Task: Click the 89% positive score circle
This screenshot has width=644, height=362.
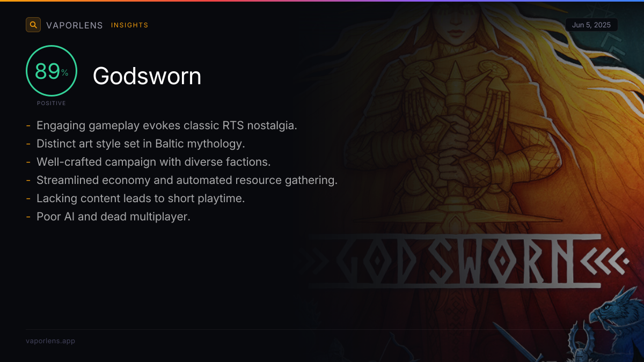Action: click(x=52, y=71)
